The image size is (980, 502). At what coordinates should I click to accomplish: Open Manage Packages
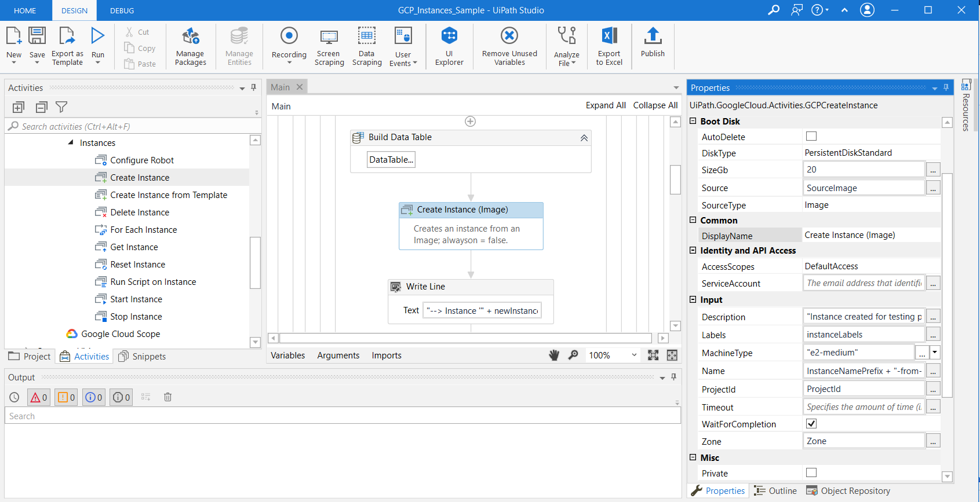tap(190, 46)
